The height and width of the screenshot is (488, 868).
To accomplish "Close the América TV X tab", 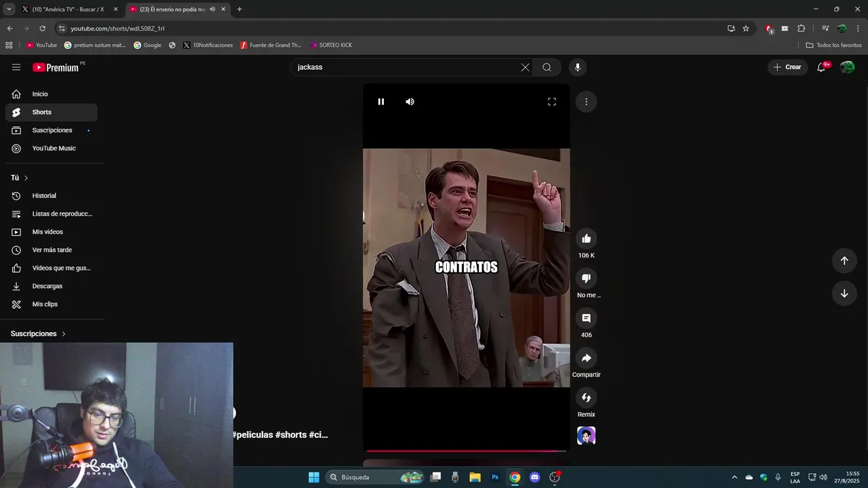I will point(115,9).
